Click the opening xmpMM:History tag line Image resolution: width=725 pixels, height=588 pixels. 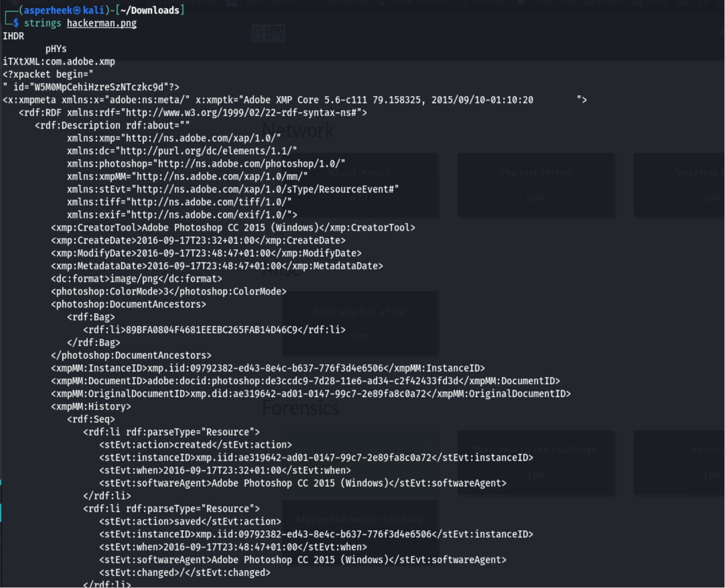[91, 407]
